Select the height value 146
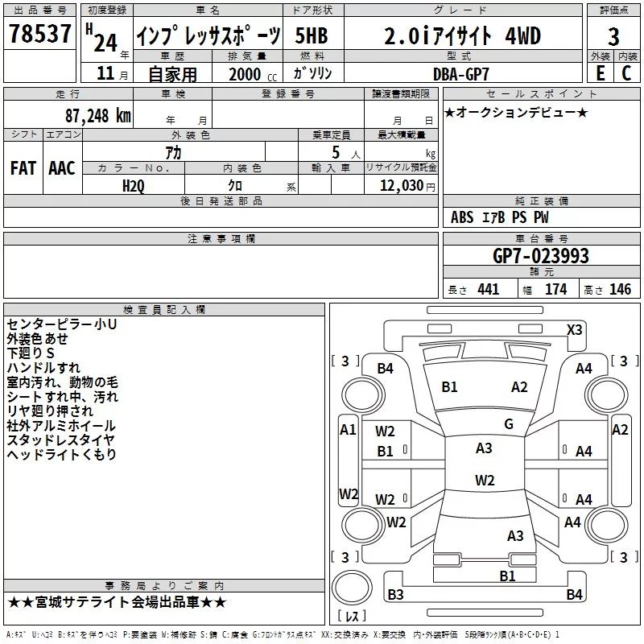 pyautogui.click(x=620, y=289)
